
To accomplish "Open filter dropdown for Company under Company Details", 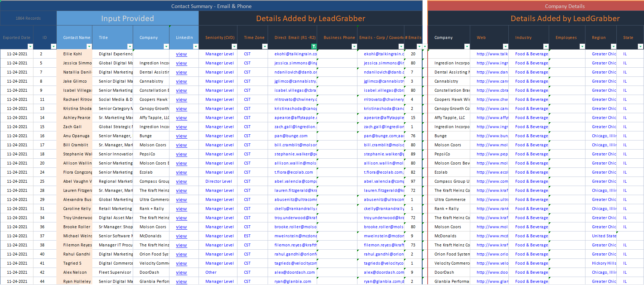I will click(467, 47).
